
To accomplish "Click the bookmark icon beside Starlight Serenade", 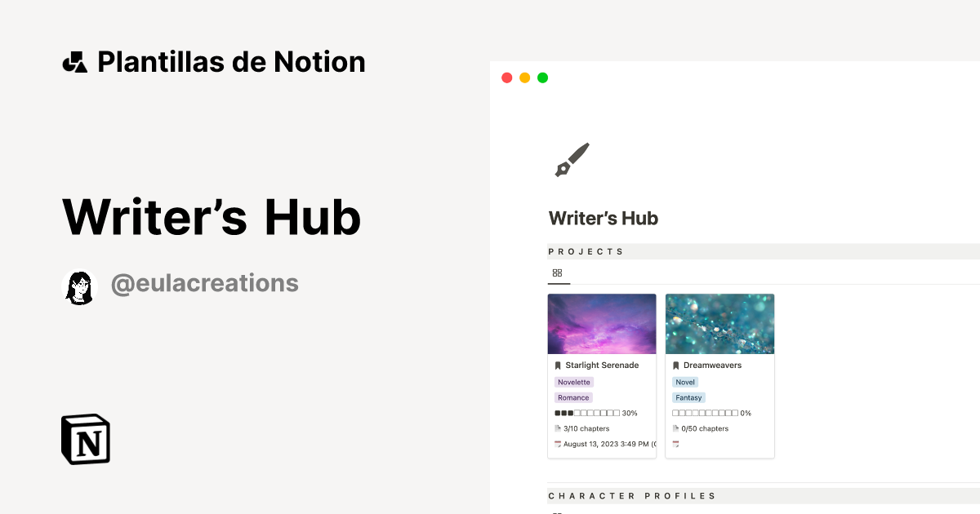I will pos(558,365).
